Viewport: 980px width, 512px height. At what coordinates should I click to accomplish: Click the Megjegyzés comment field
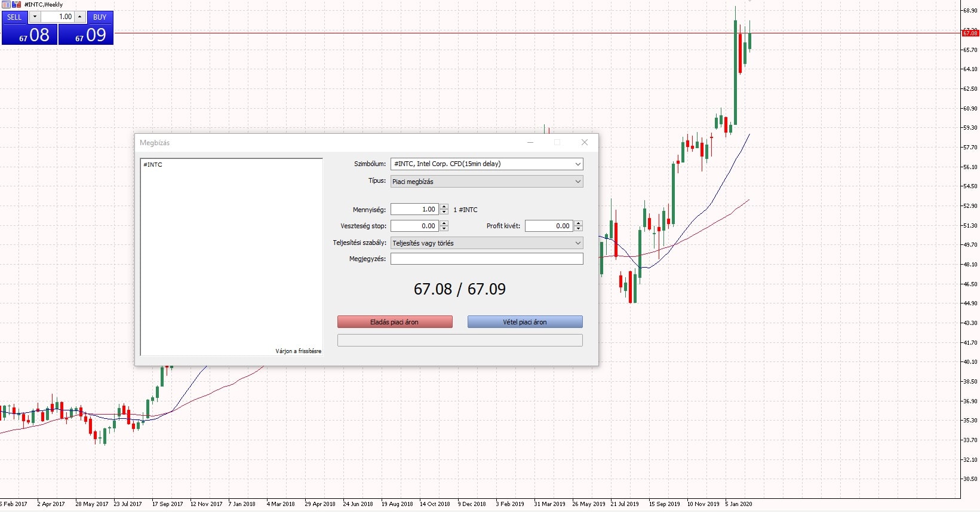pos(487,259)
